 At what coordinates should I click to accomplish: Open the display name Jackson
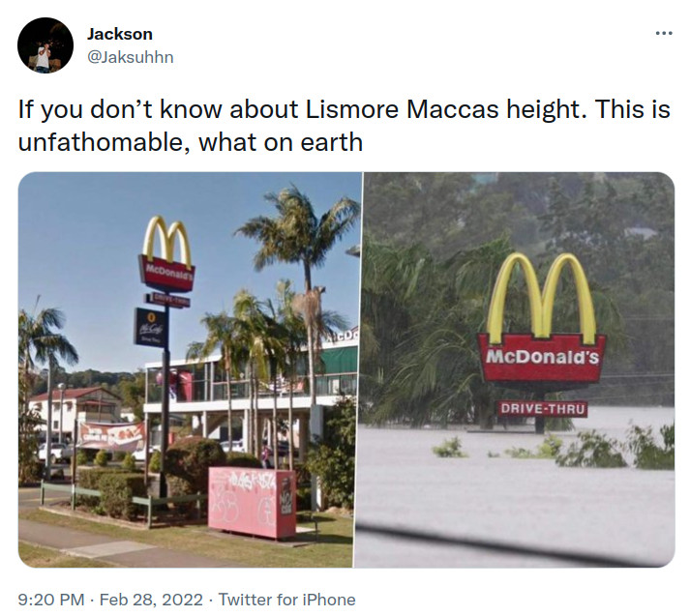[120, 34]
